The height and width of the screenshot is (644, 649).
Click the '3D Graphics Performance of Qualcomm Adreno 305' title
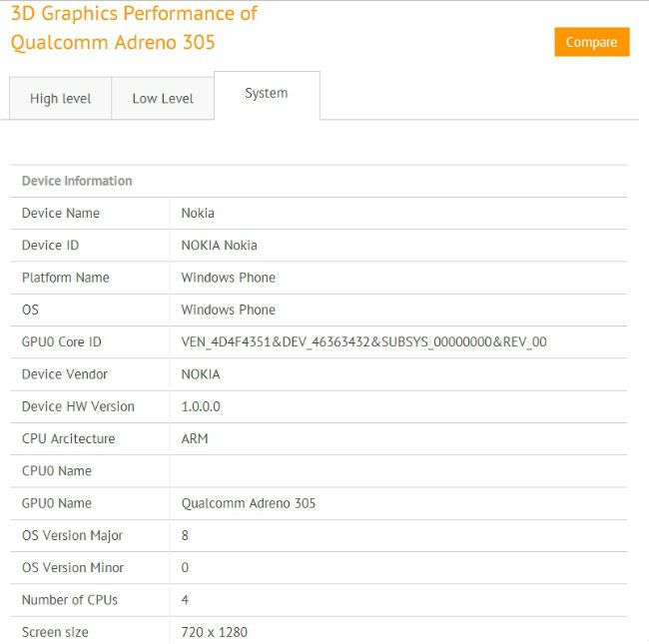click(x=134, y=28)
